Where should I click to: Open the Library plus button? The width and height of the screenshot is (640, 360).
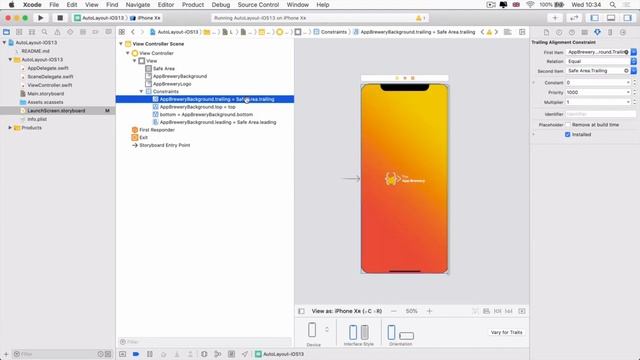pos(555,18)
